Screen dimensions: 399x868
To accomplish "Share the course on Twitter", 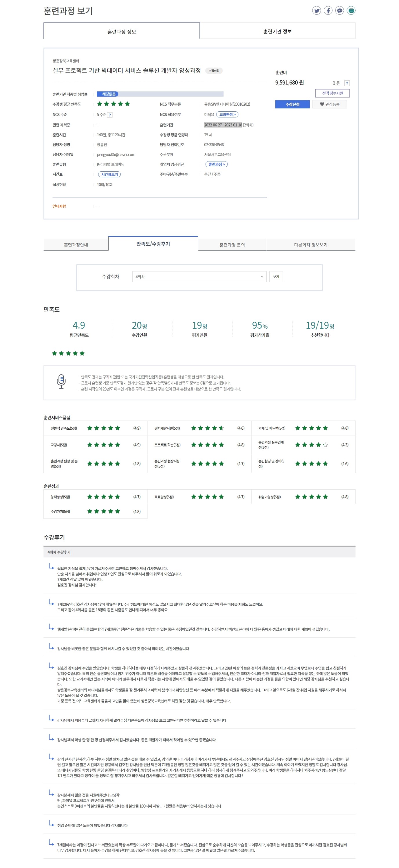I will point(316,10).
